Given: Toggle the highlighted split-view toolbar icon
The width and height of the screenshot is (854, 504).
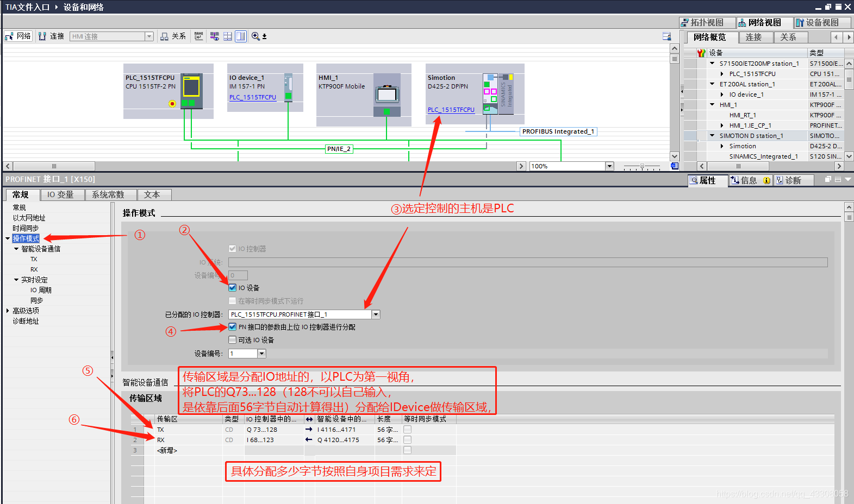Looking at the screenshot, I should pos(241,36).
